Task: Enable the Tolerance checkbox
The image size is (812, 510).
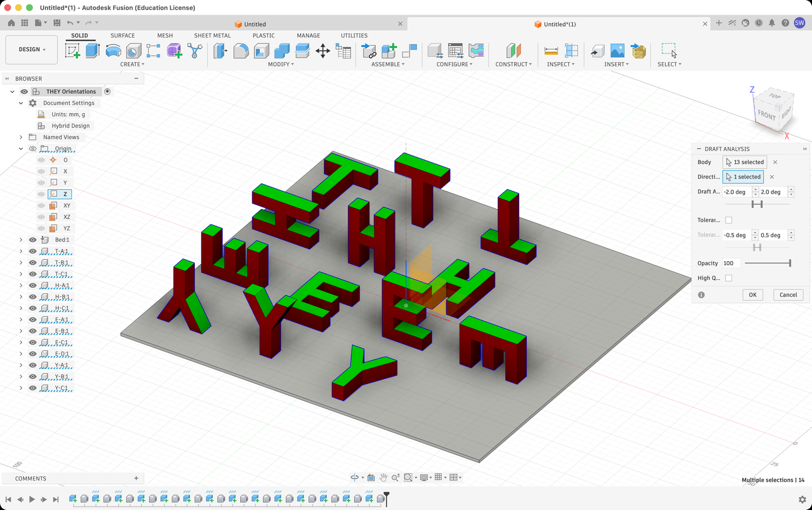Action: 728,220
